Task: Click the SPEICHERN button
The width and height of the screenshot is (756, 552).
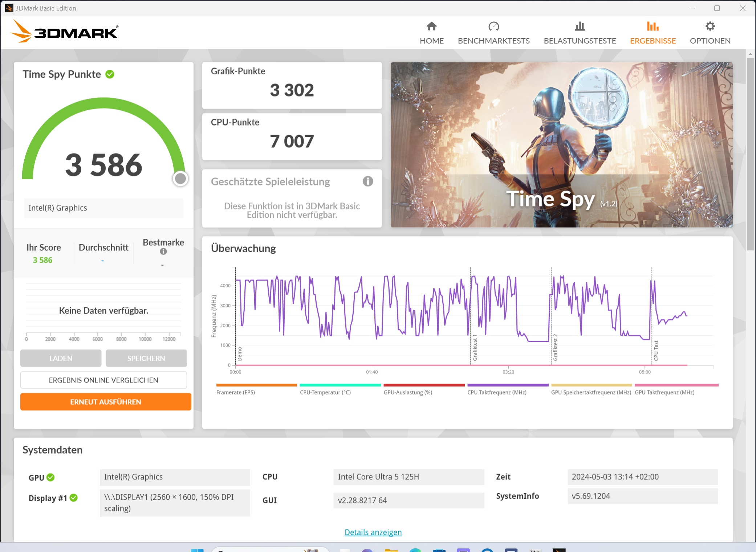Action: [x=146, y=358]
